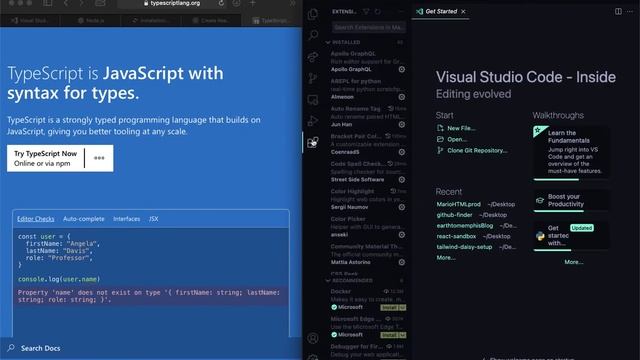Install the Microsoft Edge Tools extension
The width and height of the screenshot is (640, 360).
[x=390, y=335]
